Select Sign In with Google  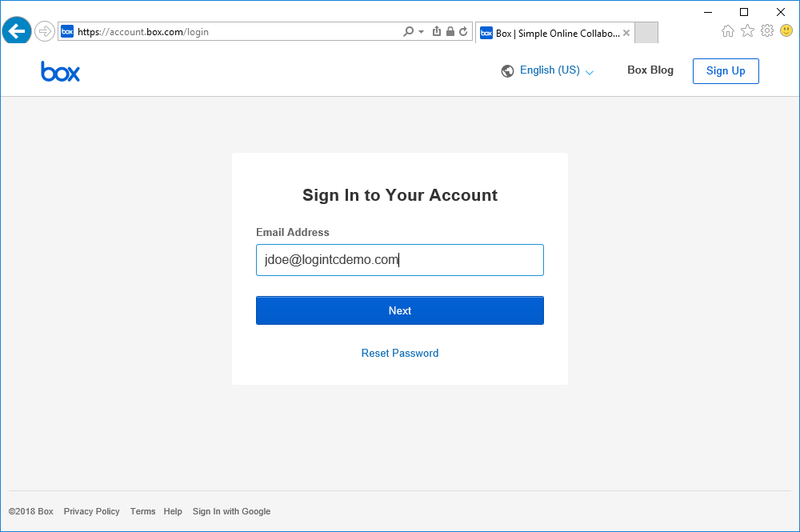[231, 511]
